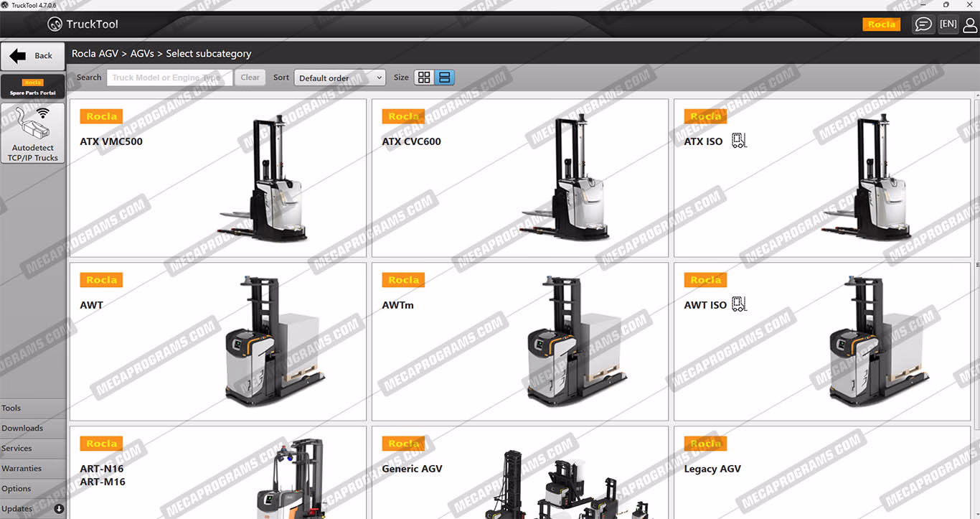Click the Rocla AGV breadcrumb text
980x519 pixels.
pyautogui.click(x=95, y=54)
